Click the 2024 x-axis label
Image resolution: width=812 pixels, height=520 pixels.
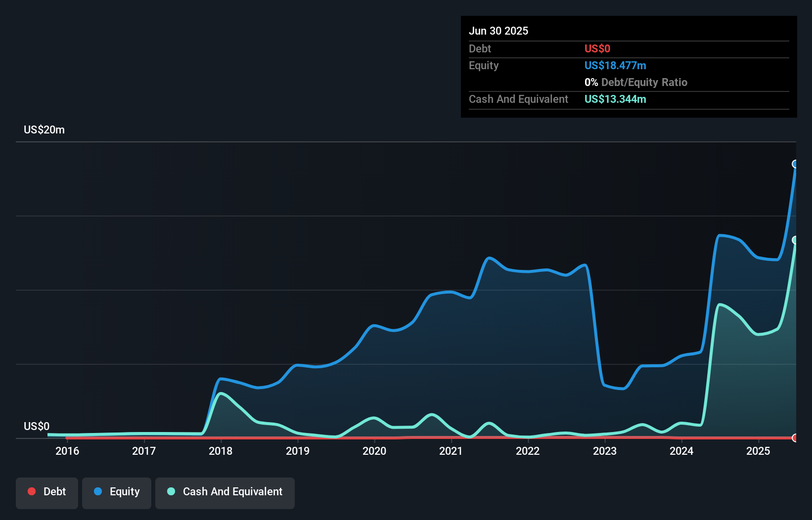(x=681, y=451)
